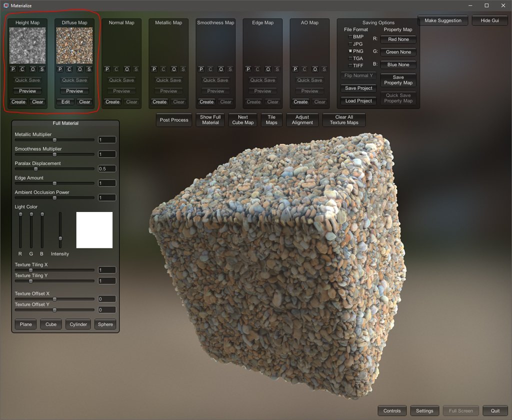
Task: Open the Settings panel
Action: (x=424, y=411)
